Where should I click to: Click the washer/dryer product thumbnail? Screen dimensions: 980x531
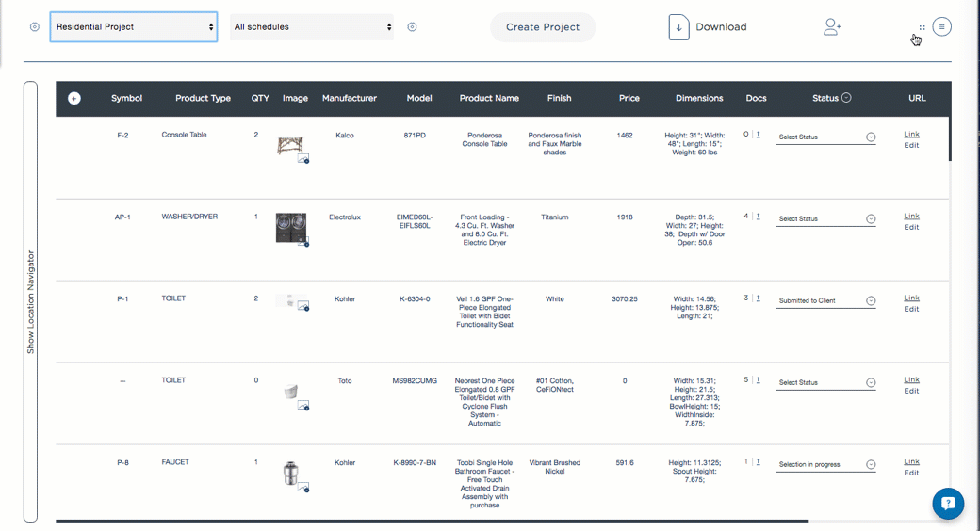[290, 227]
